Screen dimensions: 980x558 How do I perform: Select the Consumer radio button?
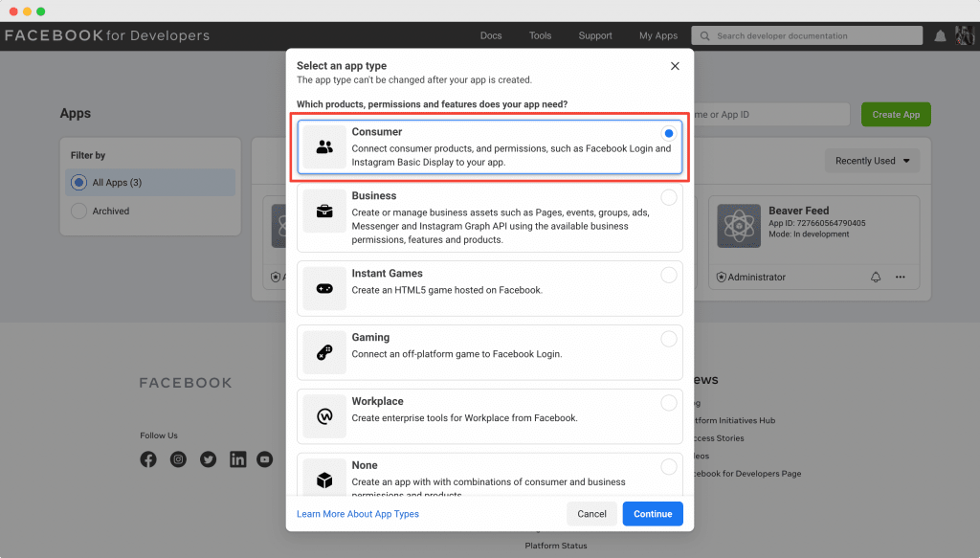(669, 133)
